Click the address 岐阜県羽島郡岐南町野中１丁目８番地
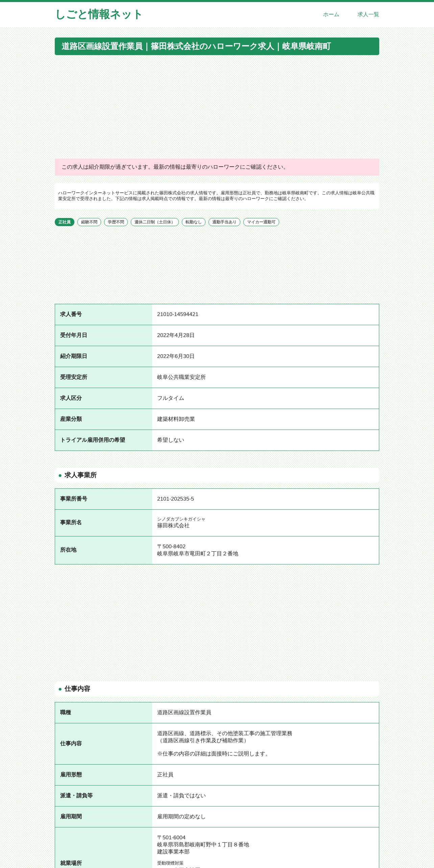Image resolution: width=434 pixels, height=868 pixels. coord(203,845)
